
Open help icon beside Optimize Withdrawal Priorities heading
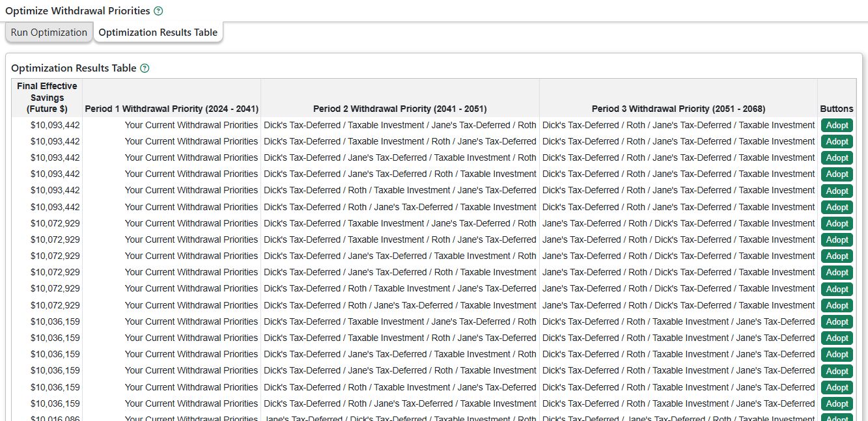coord(158,11)
